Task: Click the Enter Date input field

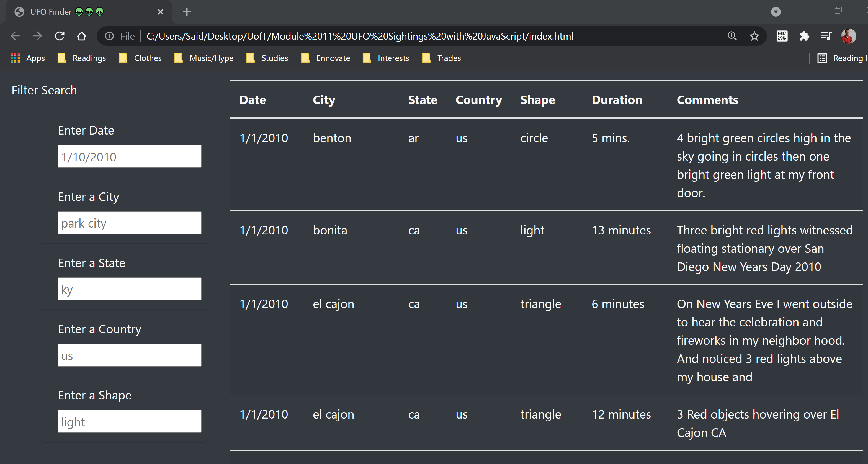Action: point(129,156)
